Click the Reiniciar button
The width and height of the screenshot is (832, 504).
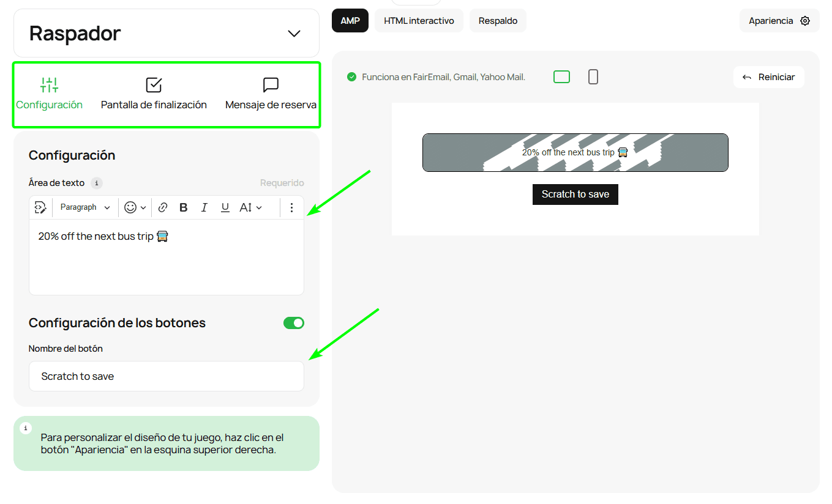point(768,76)
